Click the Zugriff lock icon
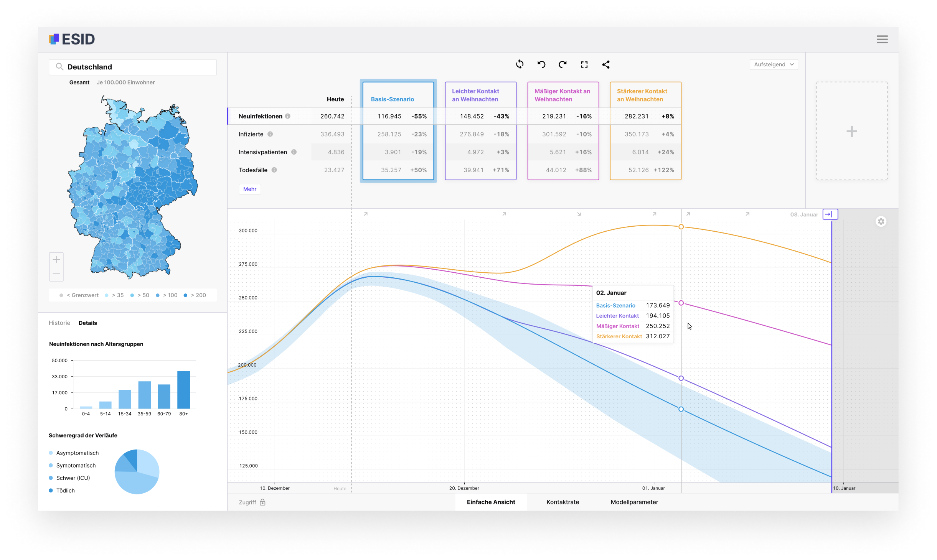 click(x=263, y=502)
